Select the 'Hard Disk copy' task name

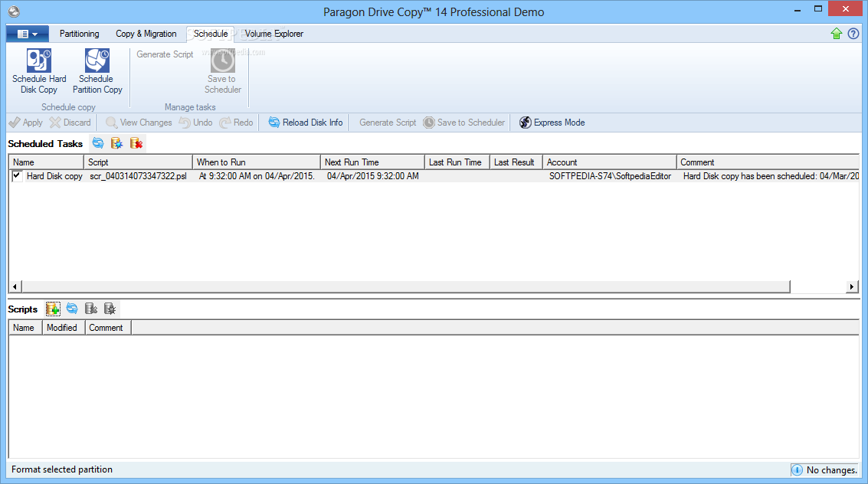[54, 176]
